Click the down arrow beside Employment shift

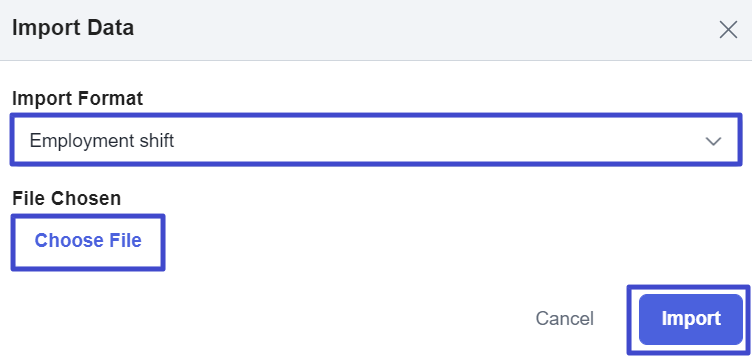point(713,141)
